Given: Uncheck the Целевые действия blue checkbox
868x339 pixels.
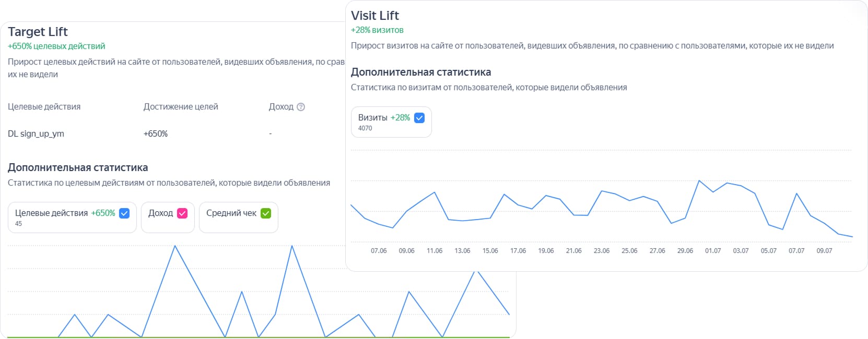Looking at the screenshot, I should point(124,213).
